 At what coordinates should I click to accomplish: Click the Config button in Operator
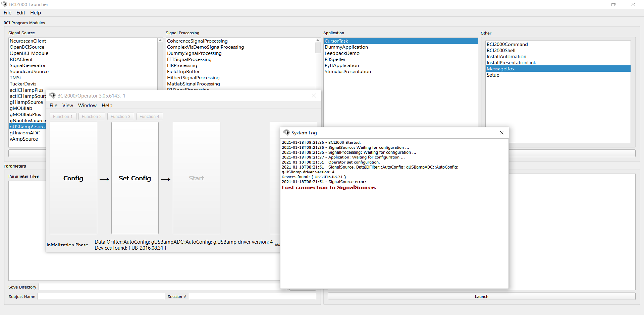tap(73, 178)
